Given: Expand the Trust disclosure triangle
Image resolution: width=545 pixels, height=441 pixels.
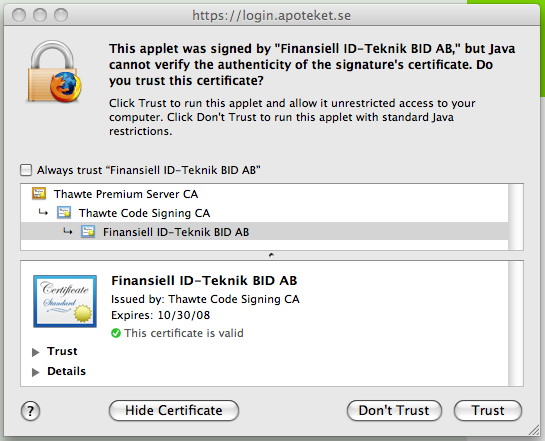Looking at the screenshot, I should coord(35,352).
